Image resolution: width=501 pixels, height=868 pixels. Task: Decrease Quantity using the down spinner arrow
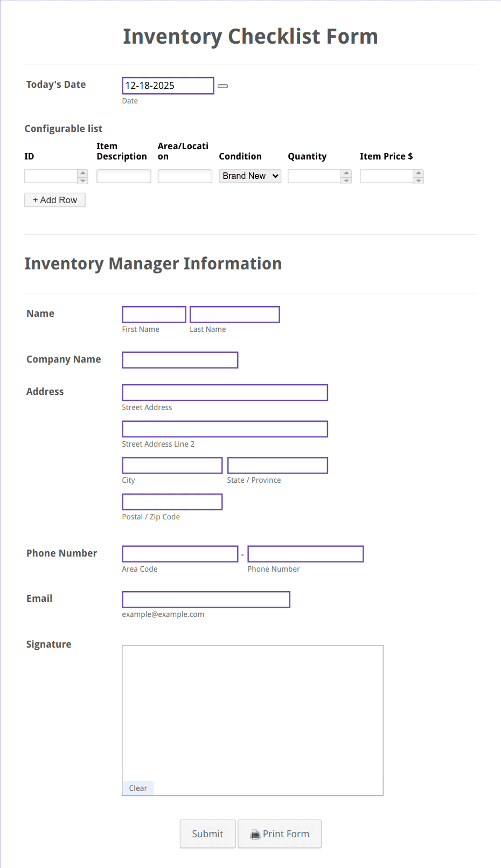coord(345,179)
